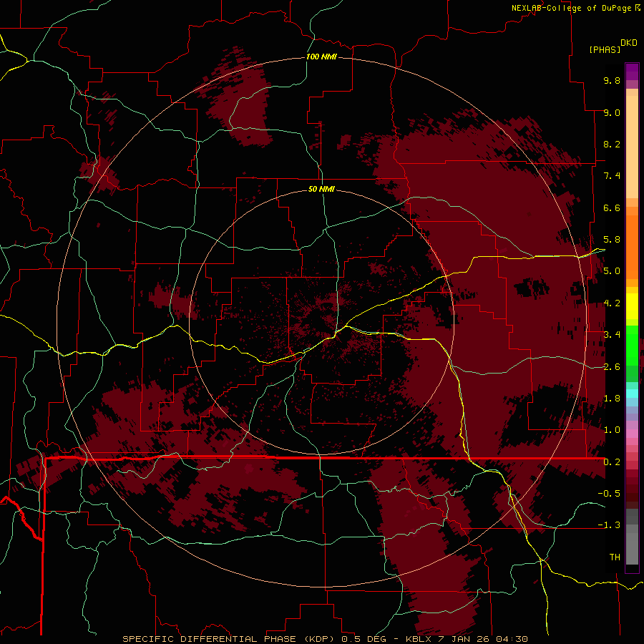Pick the cyan segment of the color bar
This screenshot has height=644, width=644.
[x=632, y=394]
